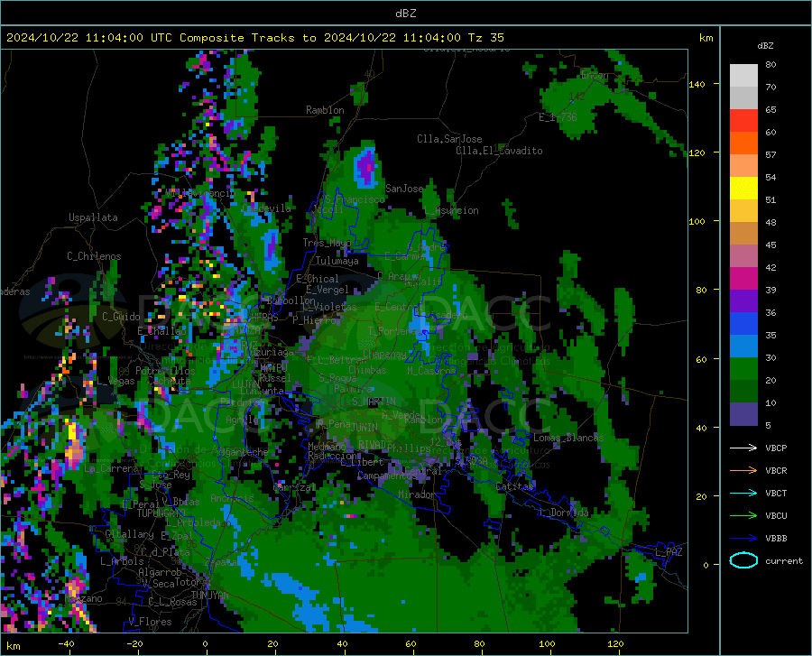The height and width of the screenshot is (656, 812).
Task: Select the magenta 39-42 dBZ color swatch
Action: pos(743,279)
